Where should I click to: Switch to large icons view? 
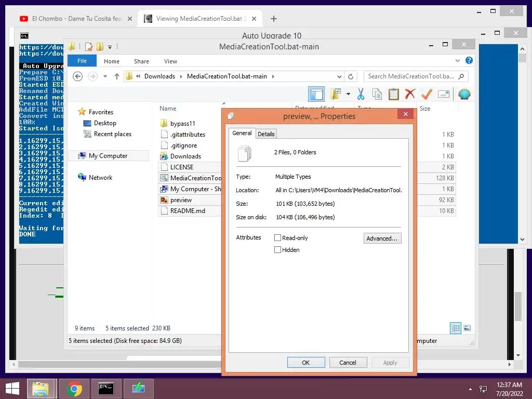click(467, 328)
